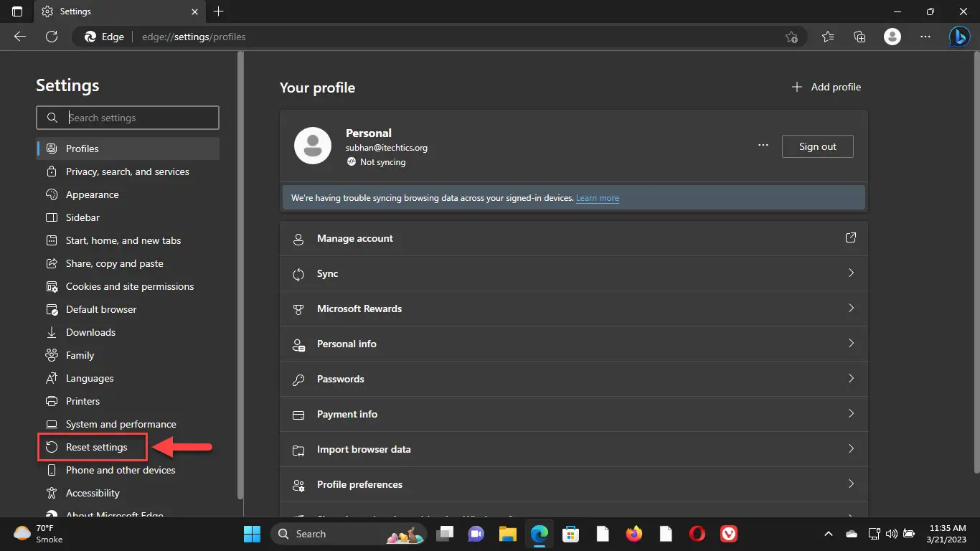Open Start, home, and new tabs settings
Screen dimensions: 980x551
pos(128,240)
